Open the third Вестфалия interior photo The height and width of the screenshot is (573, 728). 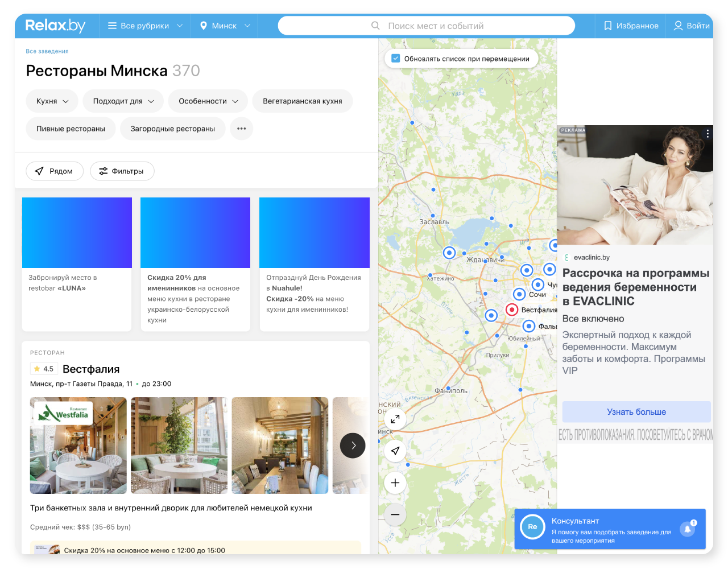pos(280,446)
